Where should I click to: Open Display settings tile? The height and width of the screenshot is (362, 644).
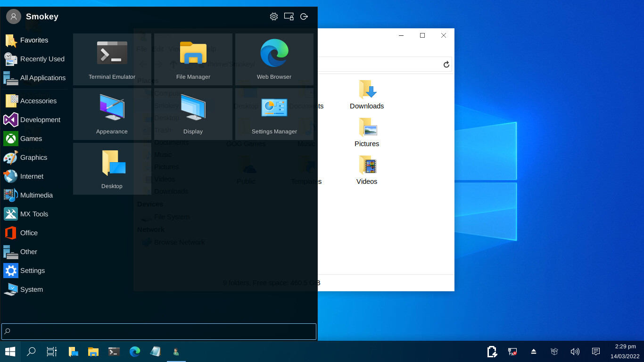(x=193, y=114)
